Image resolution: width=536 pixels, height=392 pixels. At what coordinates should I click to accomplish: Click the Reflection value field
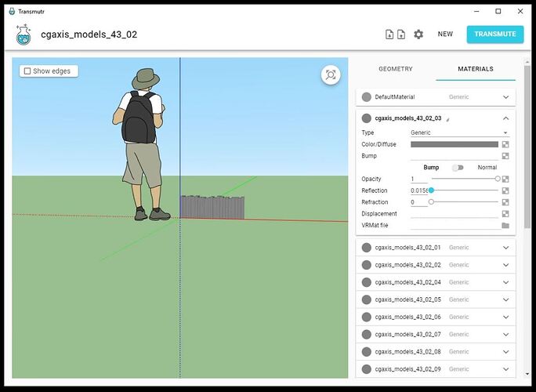pos(419,191)
